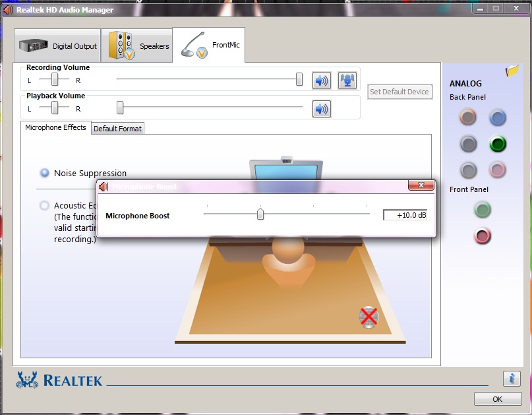The image size is (532, 415).
Task: Open the information 'i' button
Action: 512,378
